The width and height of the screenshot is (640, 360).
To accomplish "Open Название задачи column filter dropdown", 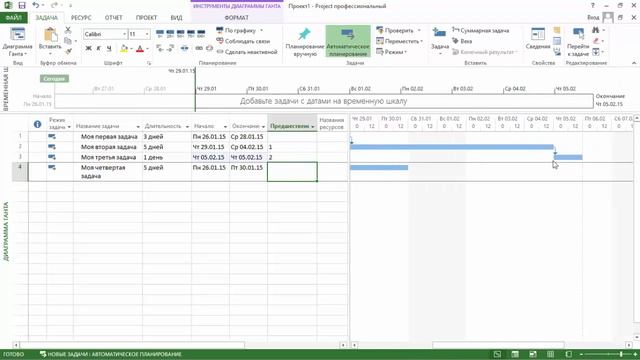I will (138, 127).
